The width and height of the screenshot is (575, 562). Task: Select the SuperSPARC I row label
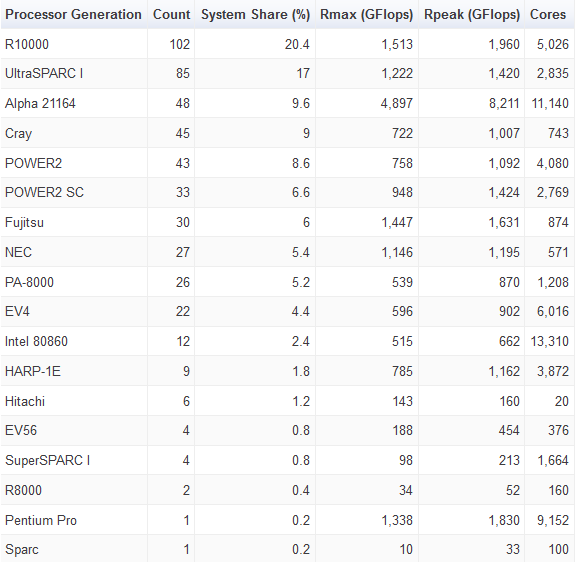[x=48, y=460]
